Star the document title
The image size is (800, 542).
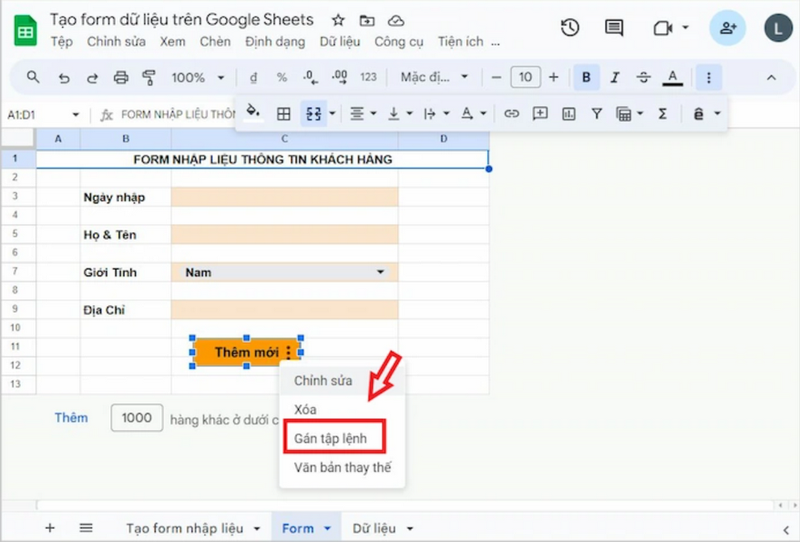point(338,20)
